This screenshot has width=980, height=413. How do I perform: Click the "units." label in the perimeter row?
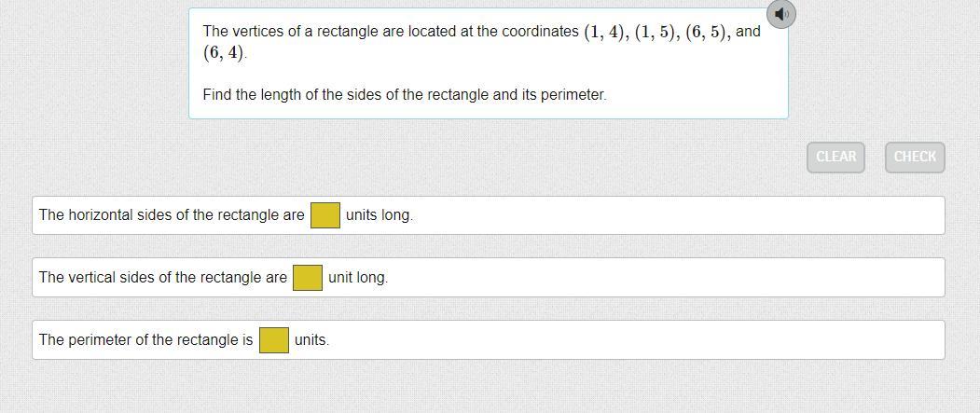pyautogui.click(x=311, y=340)
